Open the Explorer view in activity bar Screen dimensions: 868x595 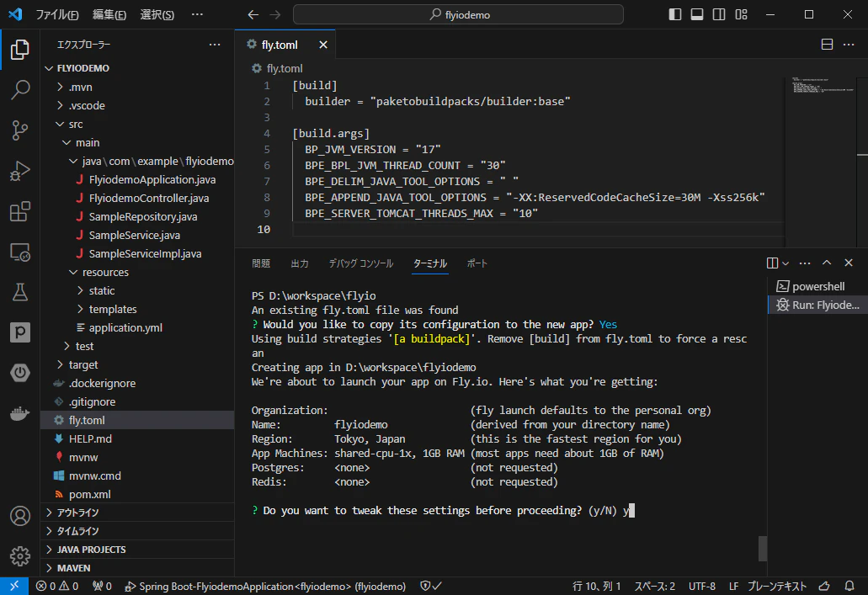(20, 50)
